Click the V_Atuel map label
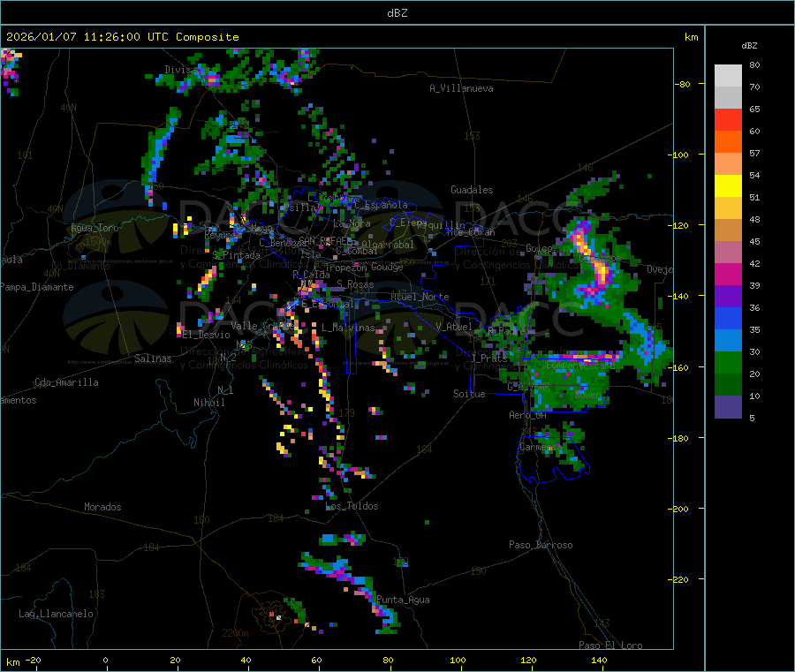This screenshot has height=672, width=795. coord(454,327)
